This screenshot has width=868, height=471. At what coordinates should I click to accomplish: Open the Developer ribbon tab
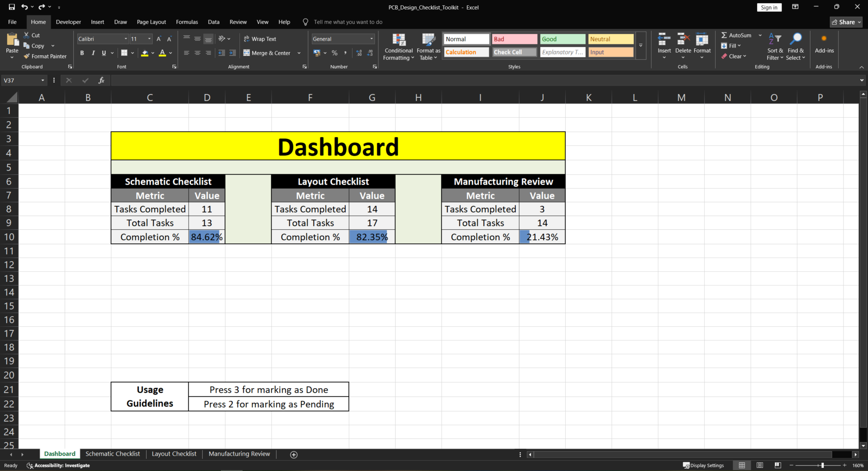coord(68,22)
